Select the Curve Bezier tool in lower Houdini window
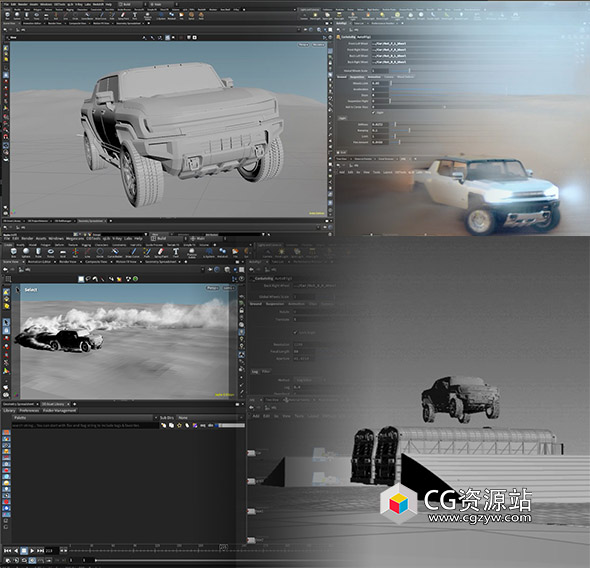 (115, 252)
